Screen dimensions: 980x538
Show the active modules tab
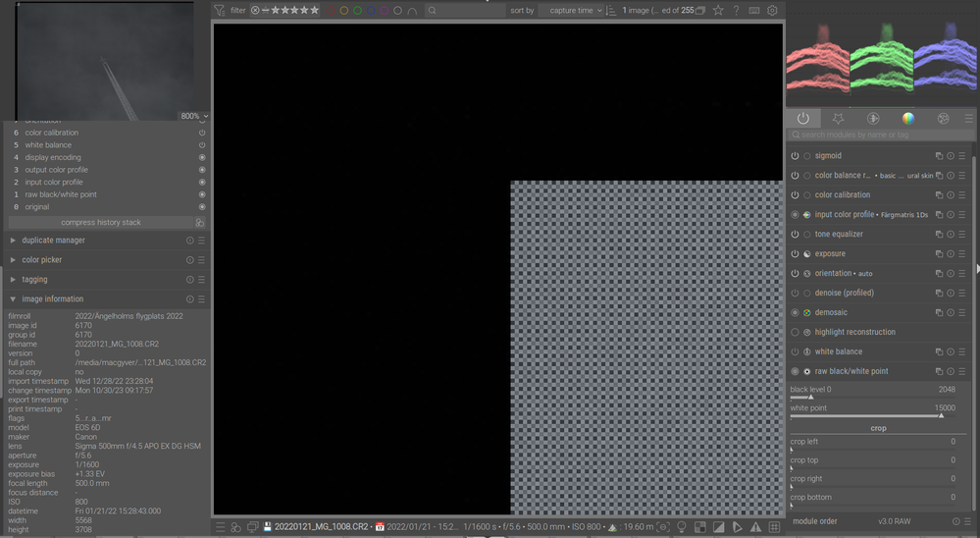(x=802, y=119)
